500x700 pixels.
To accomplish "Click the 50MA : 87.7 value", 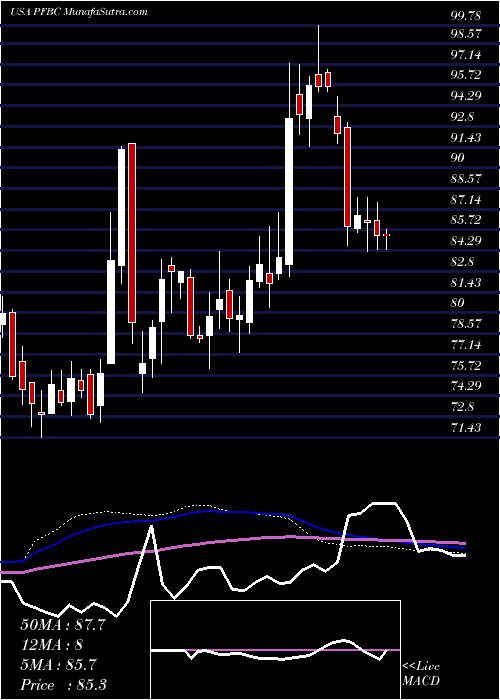I will tap(63, 625).
